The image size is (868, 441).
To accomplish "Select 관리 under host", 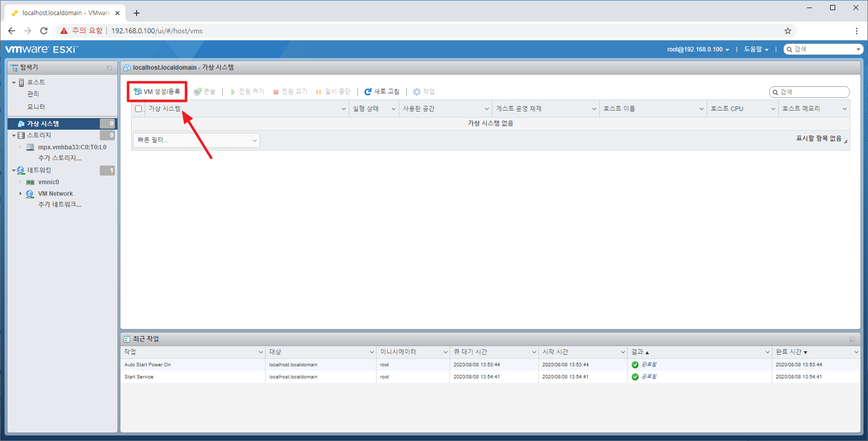I will pos(33,94).
